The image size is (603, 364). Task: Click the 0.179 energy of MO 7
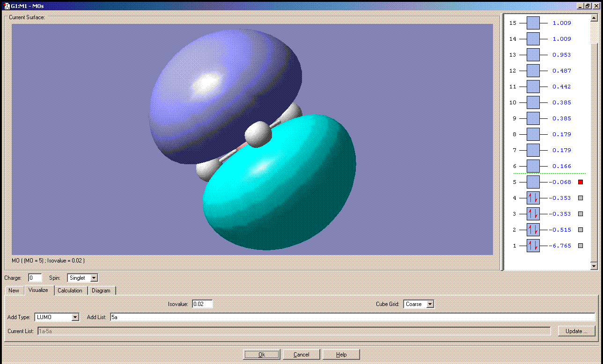pos(562,150)
